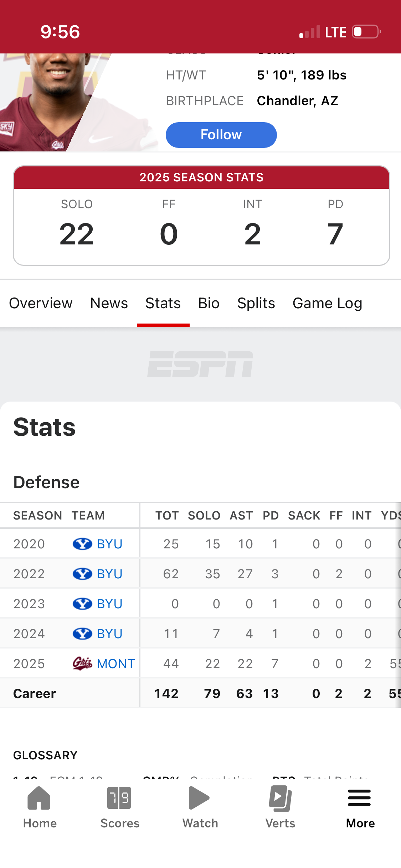Open the Verts icon
The width and height of the screenshot is (401, 868).
[x=281, y=798]
